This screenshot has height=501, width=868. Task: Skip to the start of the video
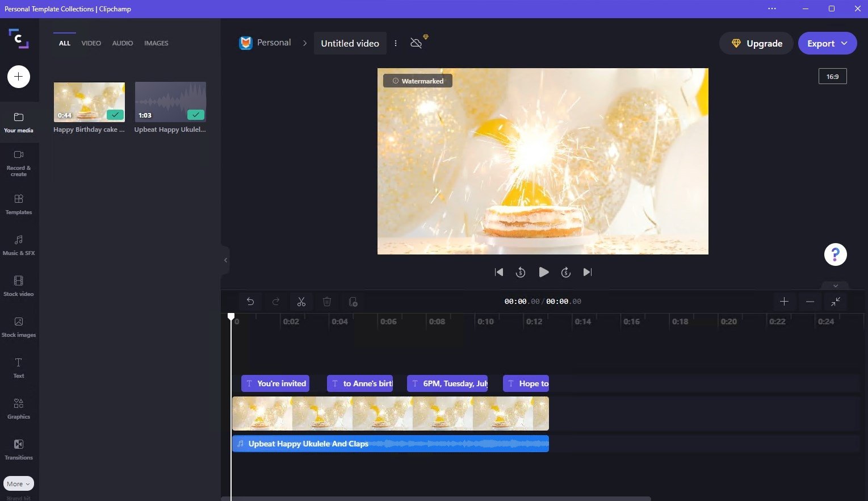[x=499, y=272]
